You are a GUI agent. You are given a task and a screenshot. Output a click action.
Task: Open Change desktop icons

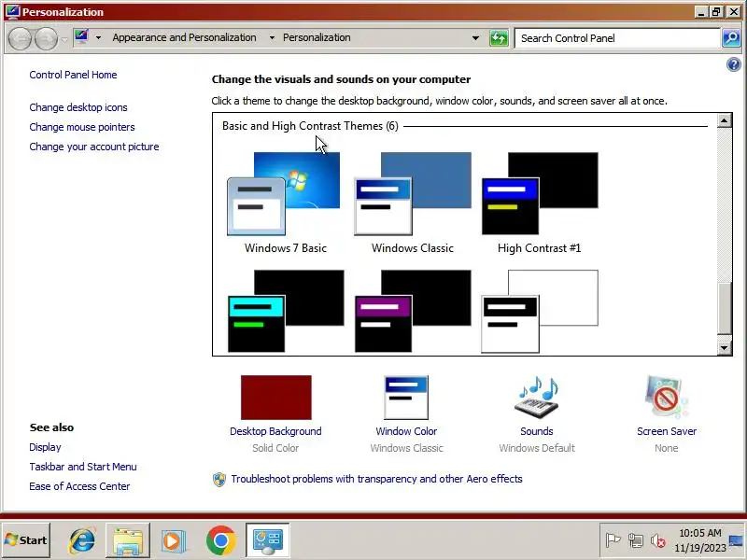tap(78, 107)
